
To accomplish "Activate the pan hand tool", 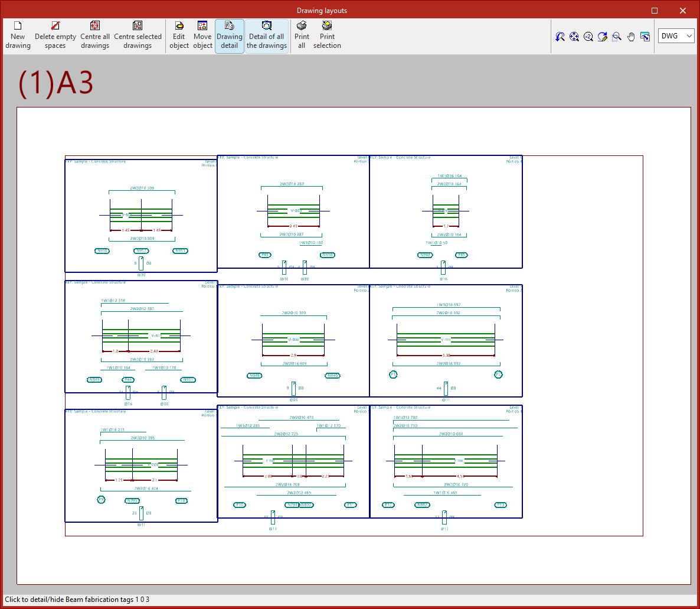I will tap(631, 37).
